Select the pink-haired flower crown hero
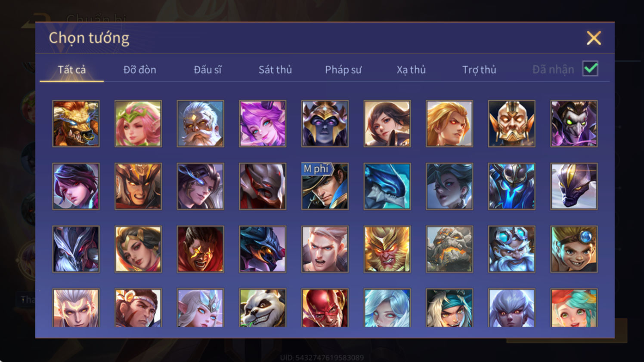The width and height of the screenshot is (644, 362). pos(138,123)
